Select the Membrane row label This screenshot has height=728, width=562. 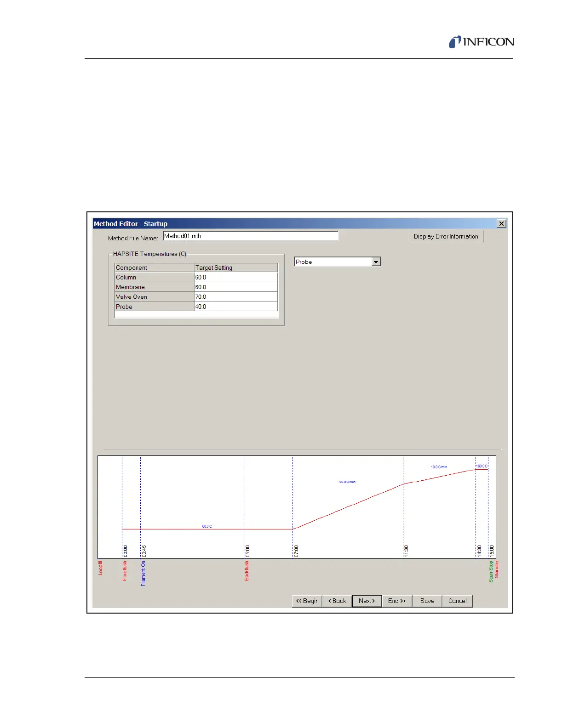click(x=155, y=287)
